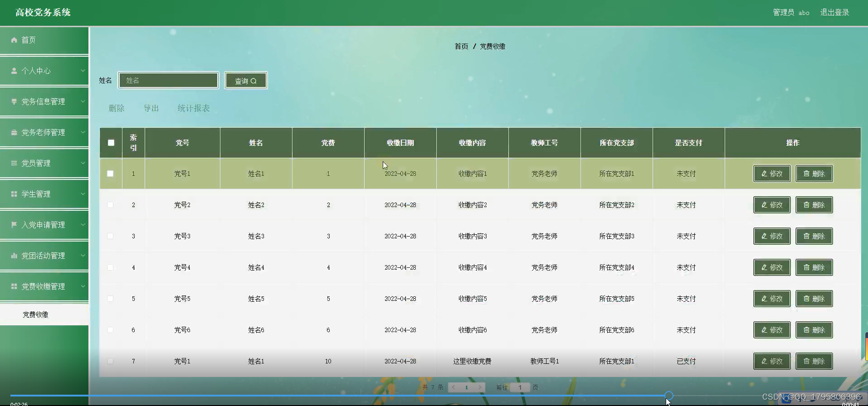Toggle the select-all checkbox in table header
This screenshot has height=406, width=868.
(x=111, y=143)
